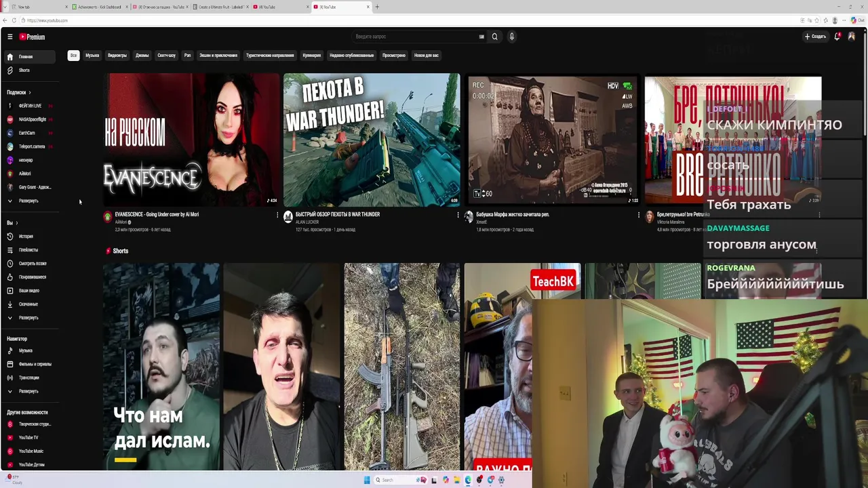Open Фильмы и сериалы under Навигатор
The width and height of the screenshot is (868, 488).
pos(30,364)
